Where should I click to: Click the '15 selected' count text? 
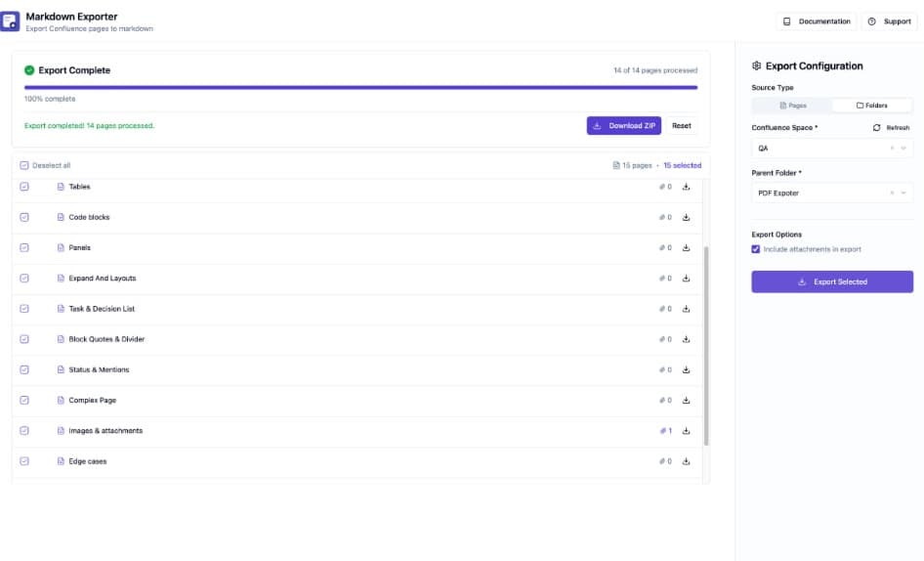coord(683,165)
